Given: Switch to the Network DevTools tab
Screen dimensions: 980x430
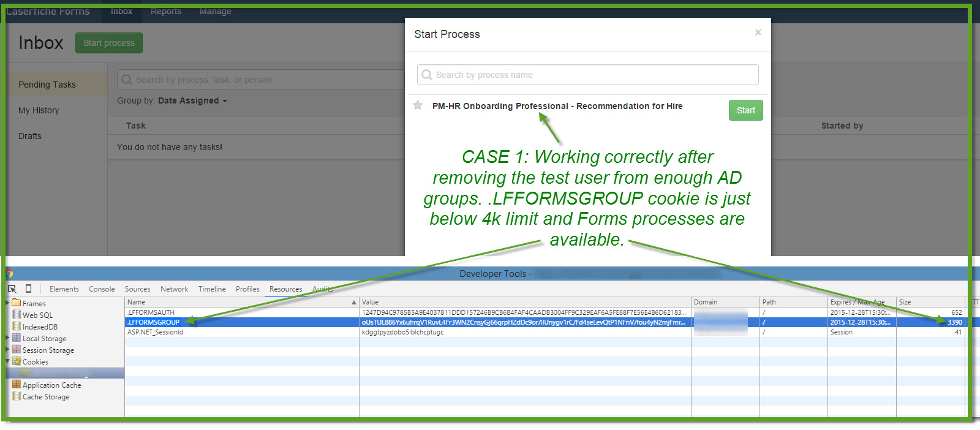Looking at the screenshot, I should point(174,289).
